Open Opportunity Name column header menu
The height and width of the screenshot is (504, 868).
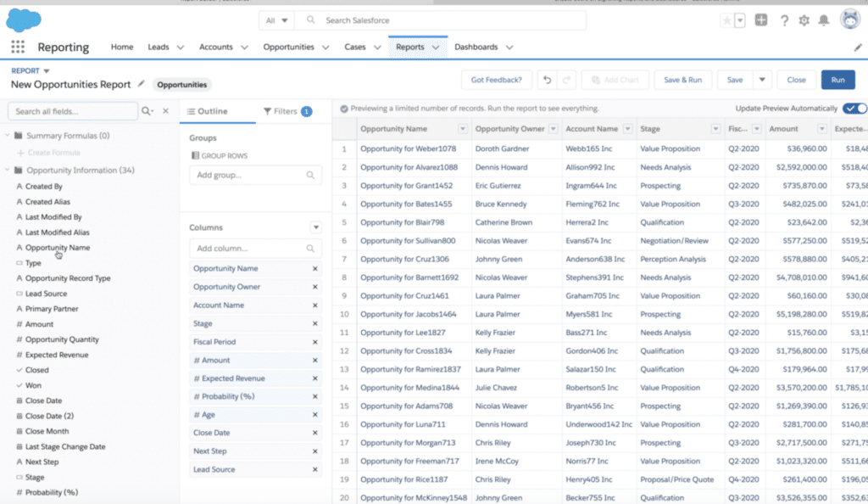463,129
